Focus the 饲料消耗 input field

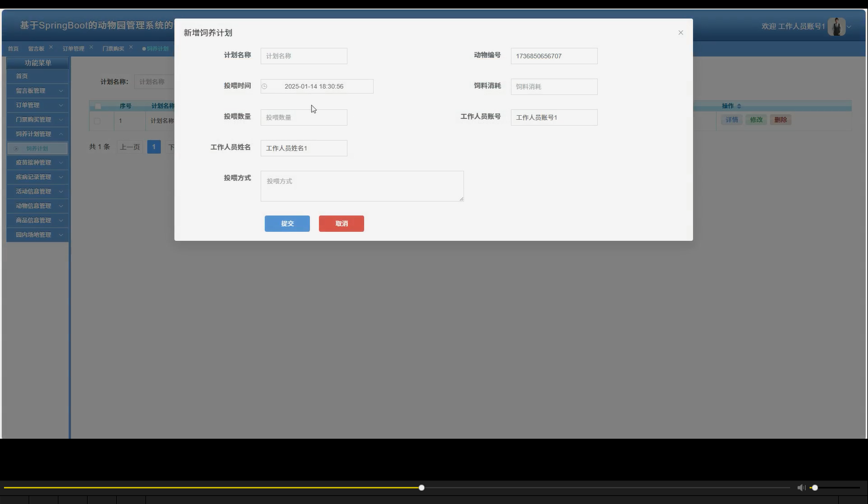554,86
